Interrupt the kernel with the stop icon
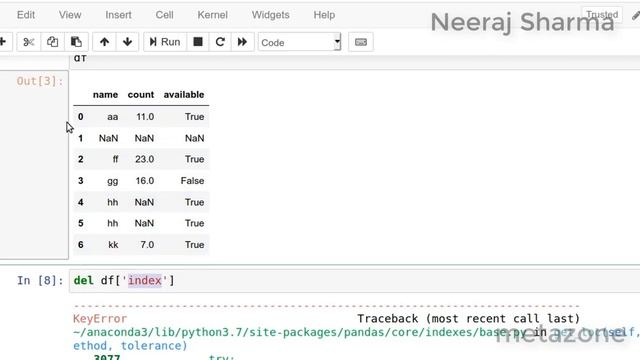This screenshot has height=360, width=640. [198, 42]
